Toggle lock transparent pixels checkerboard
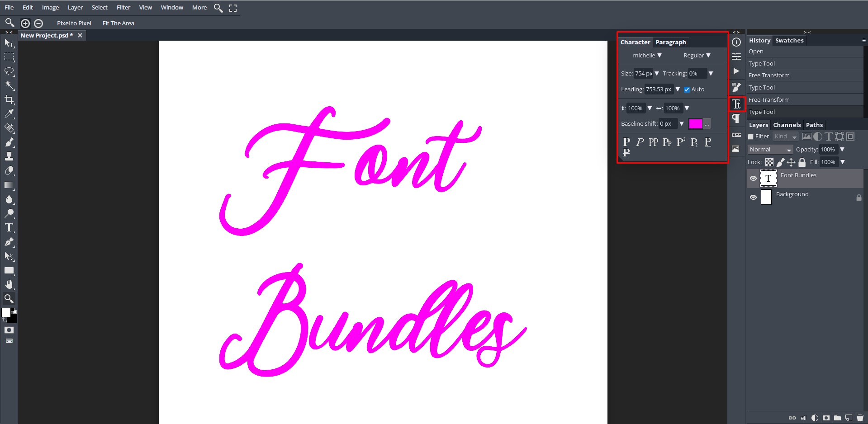 [x=769, y=162]
